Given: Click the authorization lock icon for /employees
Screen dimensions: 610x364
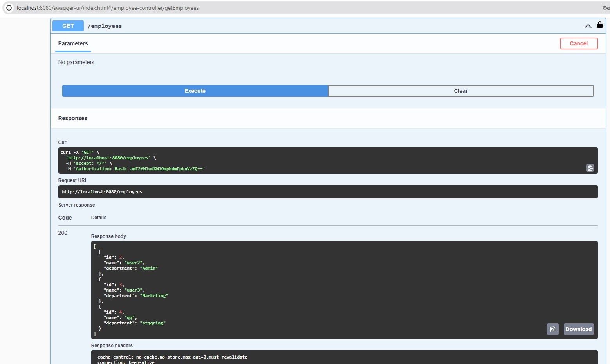Looking at the screenshot, I should point(599,25).
